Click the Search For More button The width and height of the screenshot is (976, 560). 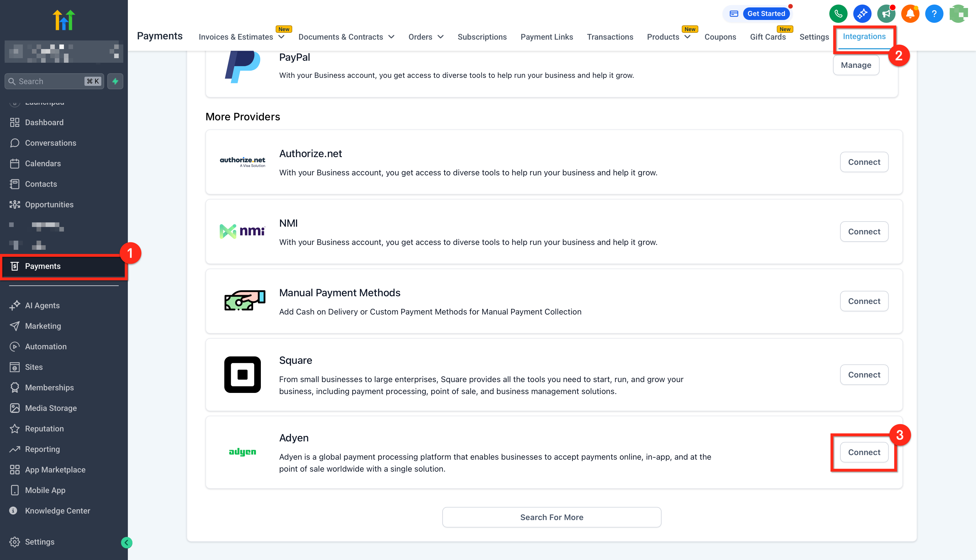tap(552, 517)
